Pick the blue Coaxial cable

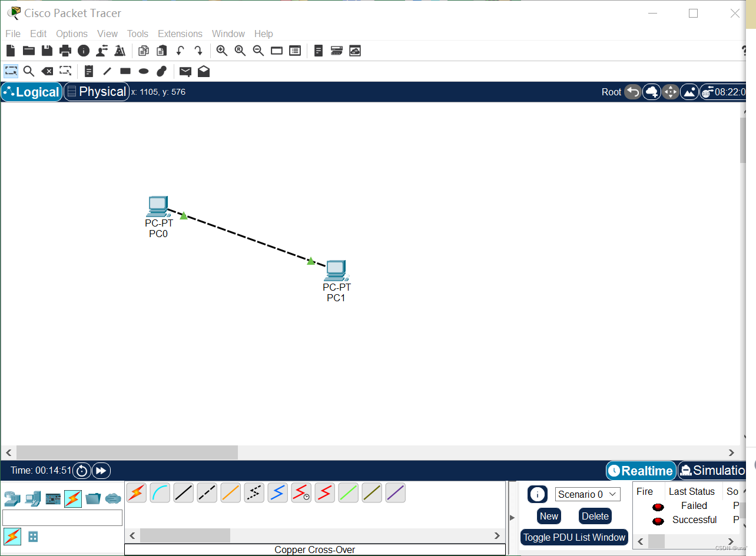278,492
